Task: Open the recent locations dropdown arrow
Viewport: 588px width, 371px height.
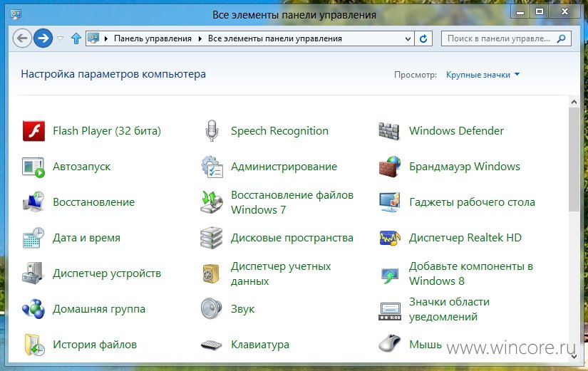Action: click(60, 38)
